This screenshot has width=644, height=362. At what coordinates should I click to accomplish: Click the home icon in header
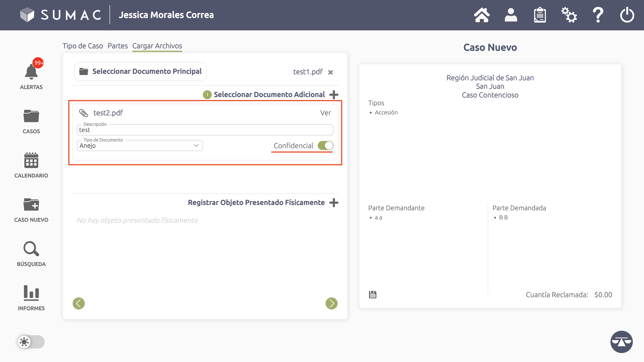point(481,15)
